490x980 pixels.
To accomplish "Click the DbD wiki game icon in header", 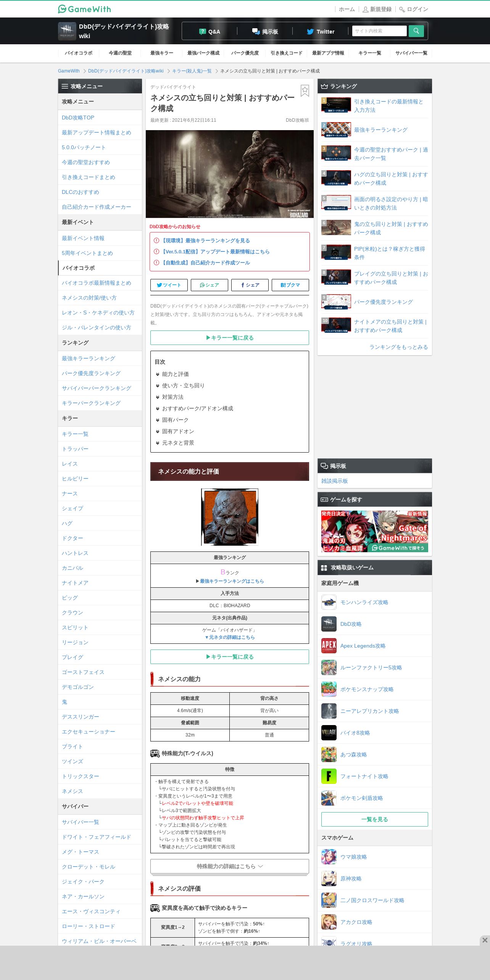I will point(67,31).
